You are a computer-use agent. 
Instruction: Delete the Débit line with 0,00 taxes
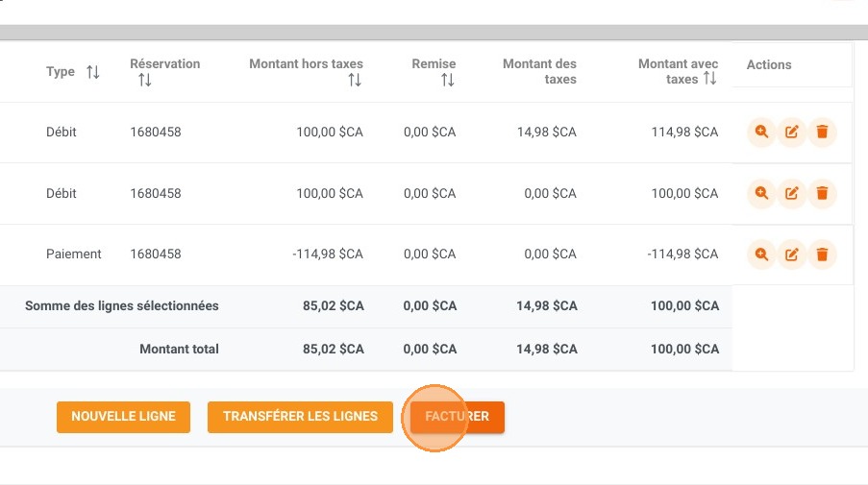pos(822,193)
